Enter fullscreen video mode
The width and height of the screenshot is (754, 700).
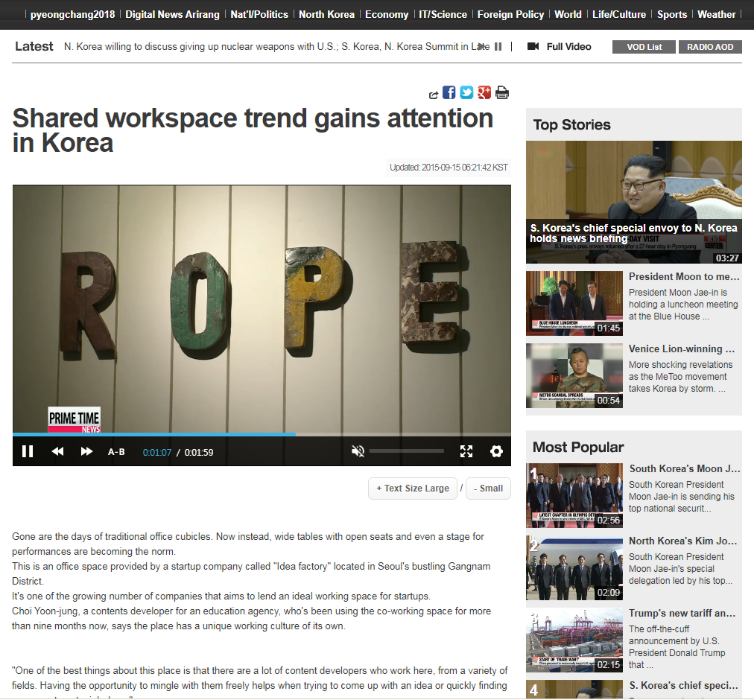click(466, 451)
